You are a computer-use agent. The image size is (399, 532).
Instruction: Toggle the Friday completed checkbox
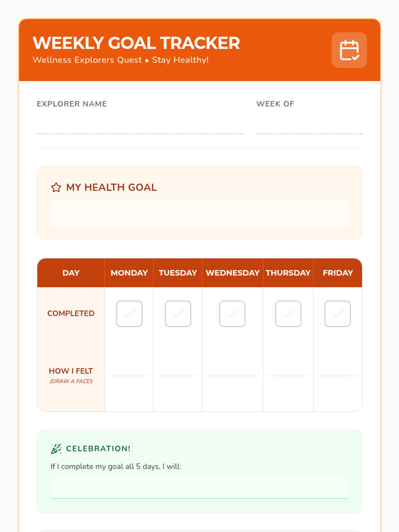click(x=337, y=314)
